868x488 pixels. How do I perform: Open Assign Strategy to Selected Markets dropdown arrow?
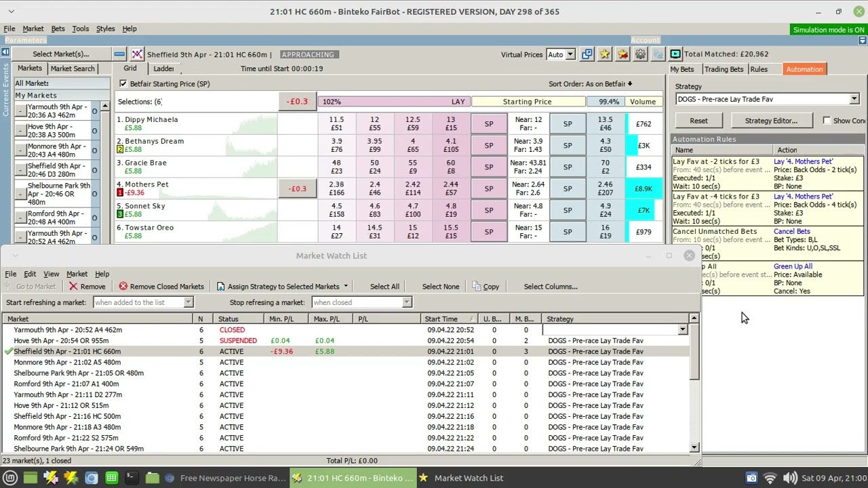[345, 287]
